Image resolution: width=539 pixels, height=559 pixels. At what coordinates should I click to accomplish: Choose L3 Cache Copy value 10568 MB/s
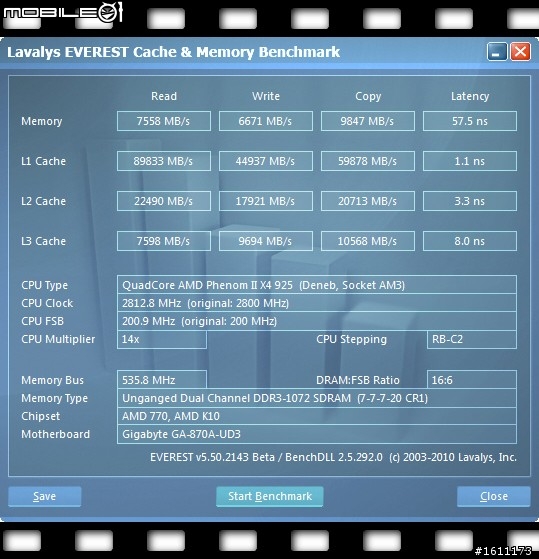coord(368,241)
